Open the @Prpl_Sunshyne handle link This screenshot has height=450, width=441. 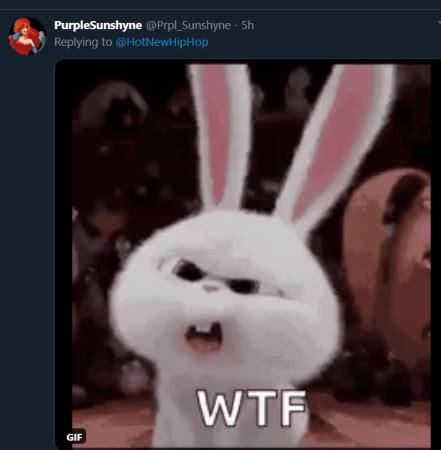(188, 25)
